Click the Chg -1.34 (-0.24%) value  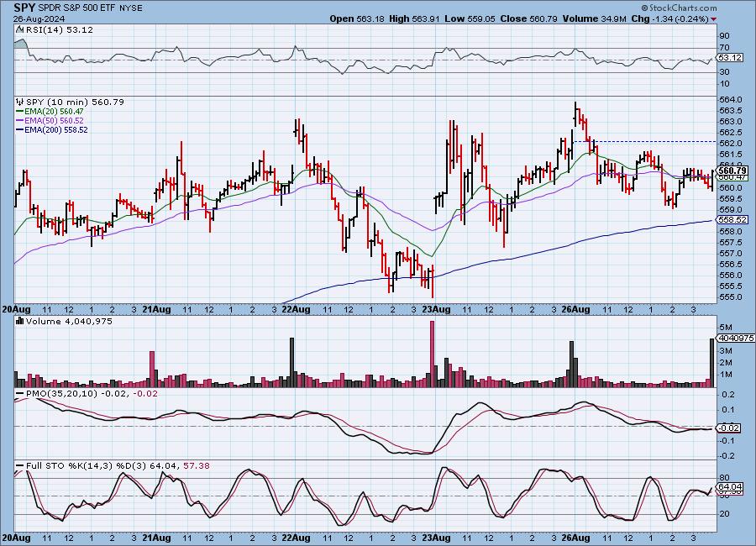(669, 18)
